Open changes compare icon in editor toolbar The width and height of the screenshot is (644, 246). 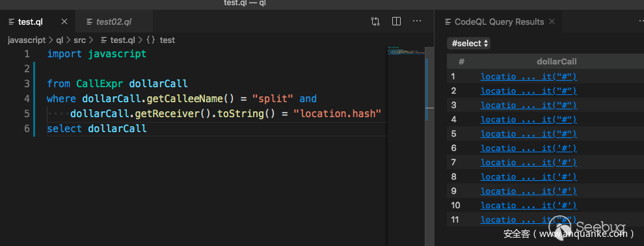(x=375, y=21)
